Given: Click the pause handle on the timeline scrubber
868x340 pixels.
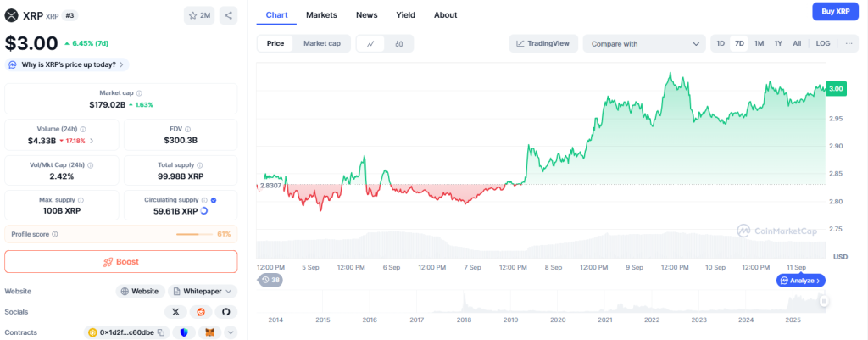Looking at the screenshot, I should pyautogui.click(x=824, y=301).
